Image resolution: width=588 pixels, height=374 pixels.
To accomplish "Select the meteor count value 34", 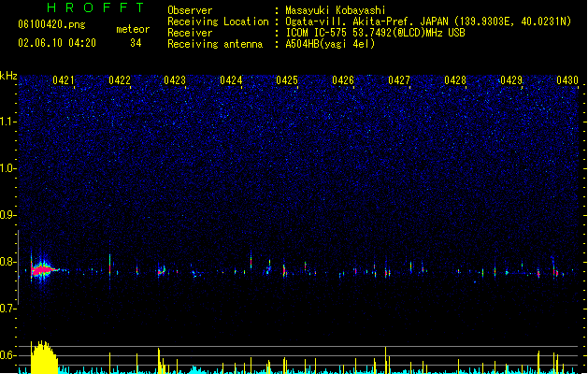I will point(136,43).
